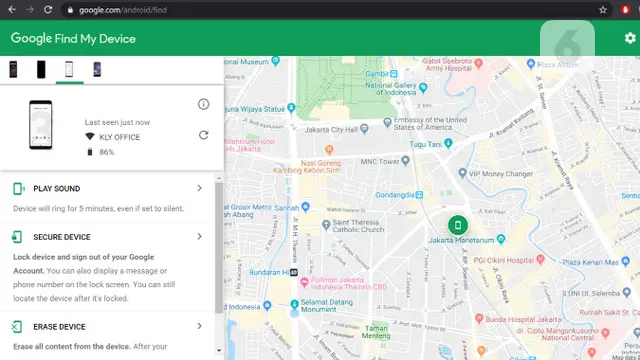Screen dimensions: 640x360
Task: Click the Nasi Goreng Kambing Kebon Sirih pin
Action: tap(329, 149)
